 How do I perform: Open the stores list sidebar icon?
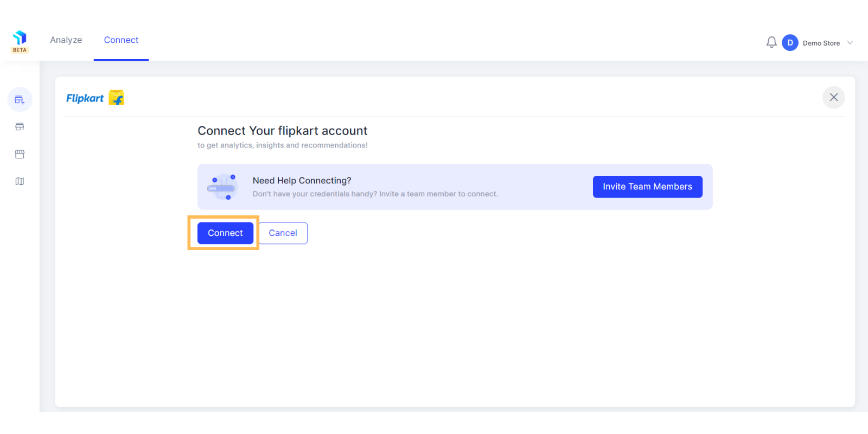coord(20,127)
